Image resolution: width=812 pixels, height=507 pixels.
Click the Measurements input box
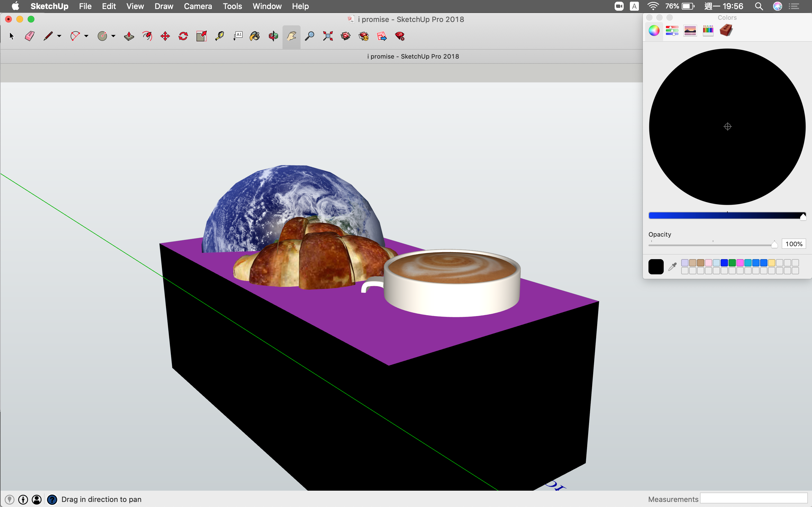point(754,499)
